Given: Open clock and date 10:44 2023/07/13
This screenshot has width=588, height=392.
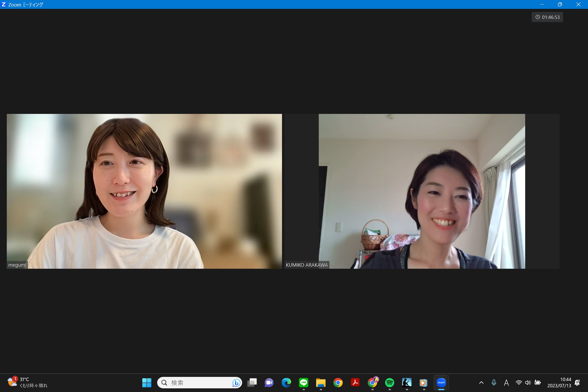Looking at the screenshot, I should (x=559, y=382).
